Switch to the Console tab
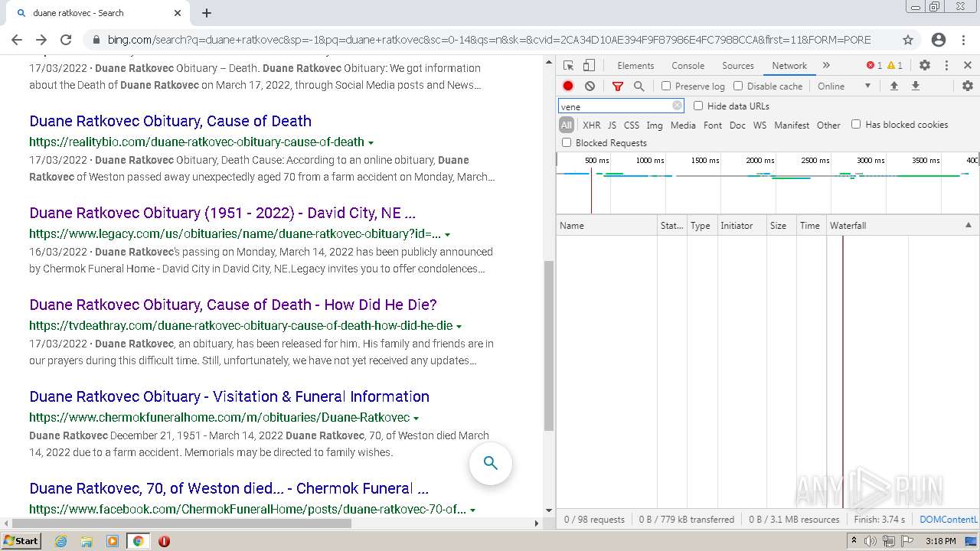This screenshot has height=551, width=980. pos(688,66)
